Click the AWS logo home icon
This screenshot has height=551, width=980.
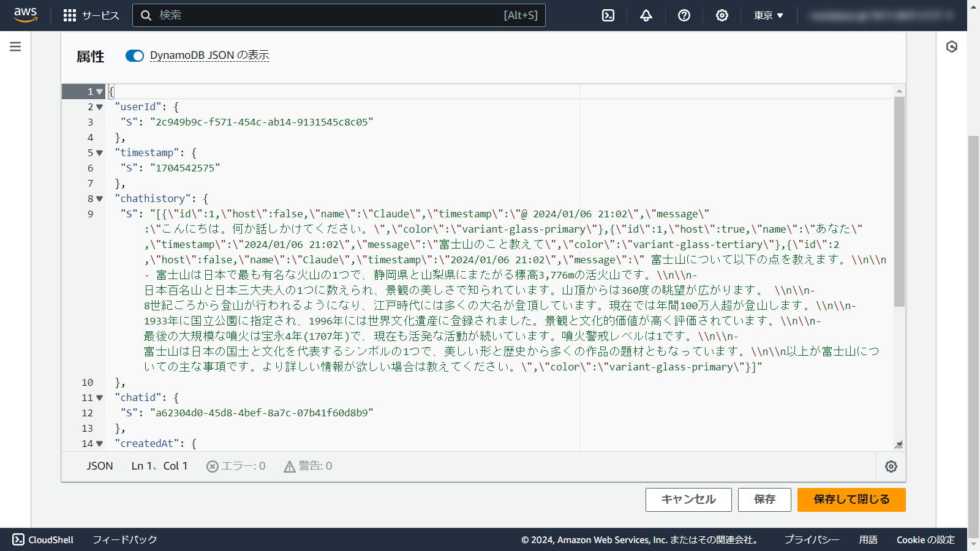[x=25, y=15]
